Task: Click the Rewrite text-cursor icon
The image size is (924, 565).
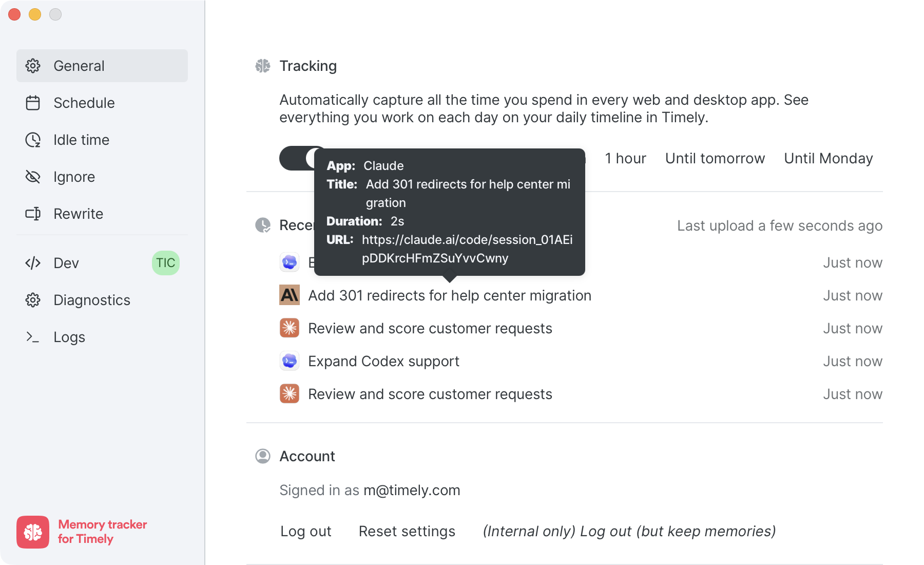Action: (33, 214)
